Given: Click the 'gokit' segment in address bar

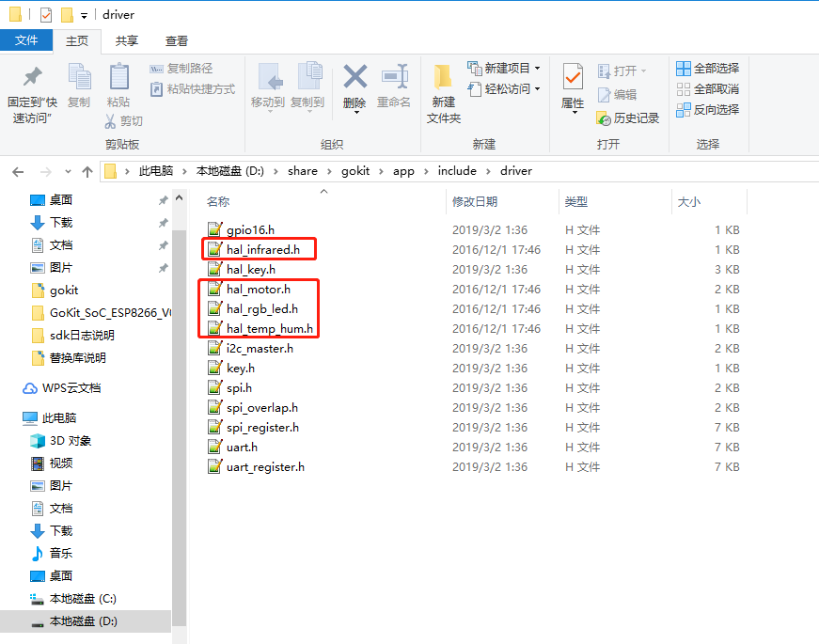Looking at the screenshot, I should coord(354,171).
